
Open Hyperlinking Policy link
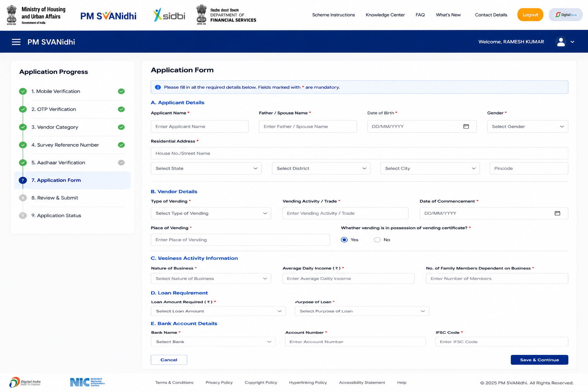coord(308,382)
